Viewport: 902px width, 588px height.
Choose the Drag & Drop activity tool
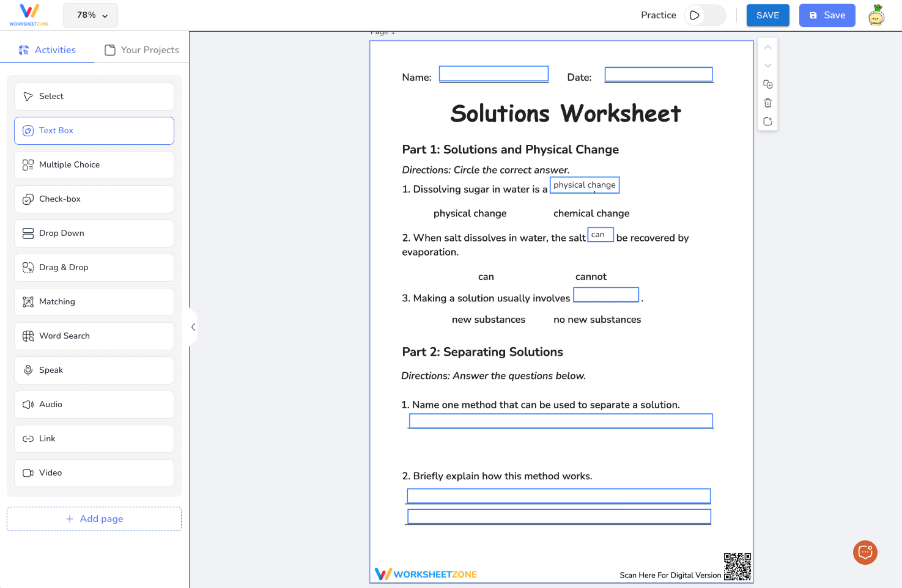click(x=94, y=267)
